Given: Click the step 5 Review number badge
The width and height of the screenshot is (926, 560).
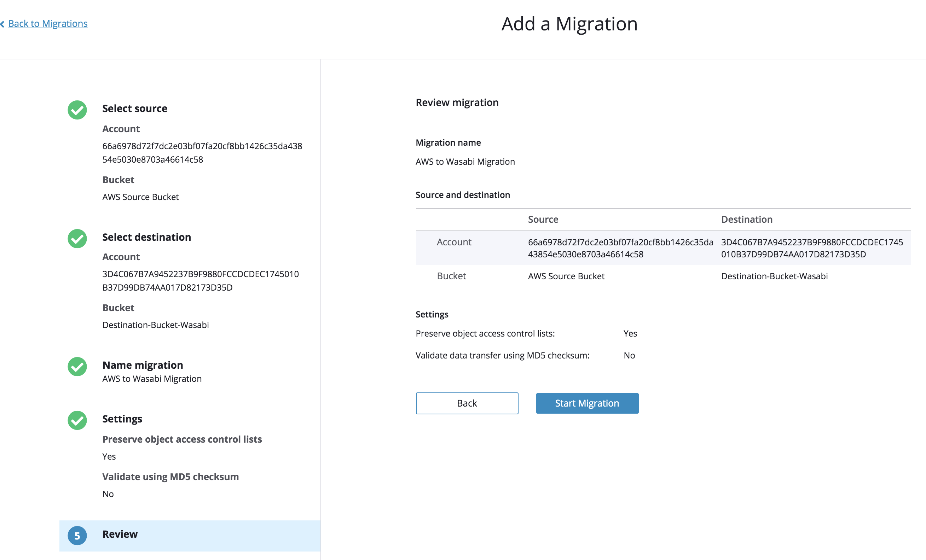Looking at the screenshot, I should pos(77,536).
